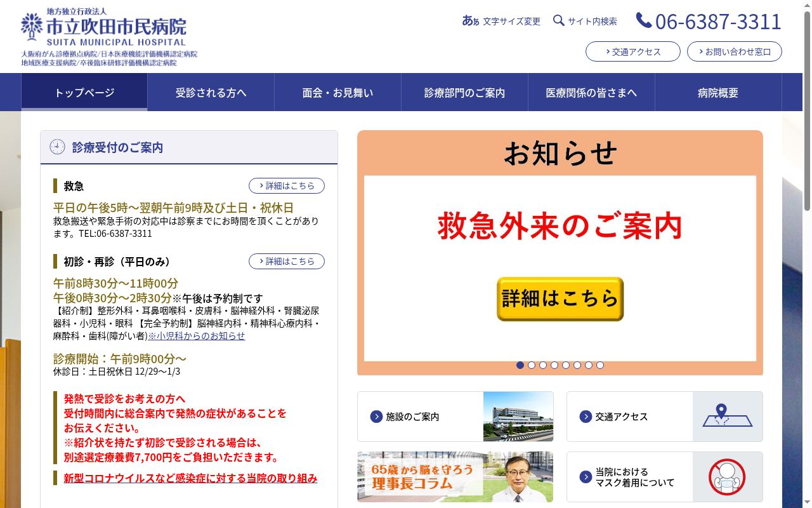This screenshot has height=508, width=812.
Task: Click the 施設のご案内 card label
Action: (x=412, y=417)
